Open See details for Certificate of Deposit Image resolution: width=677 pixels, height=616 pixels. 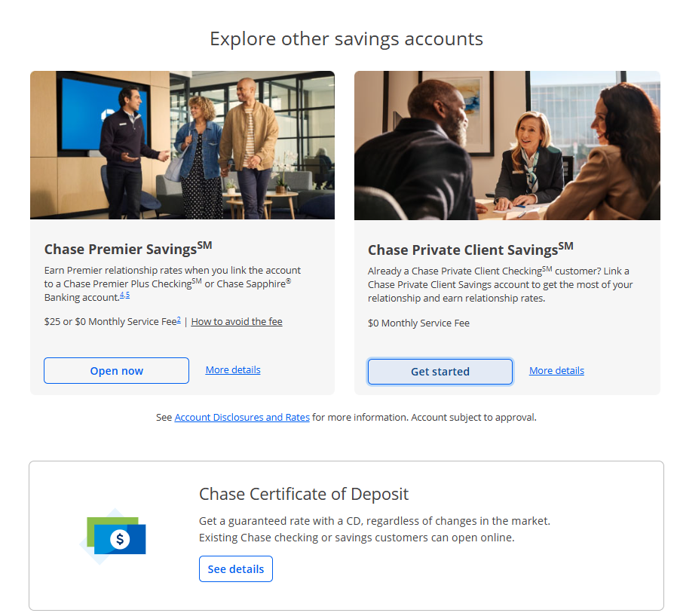click(235, 568)
